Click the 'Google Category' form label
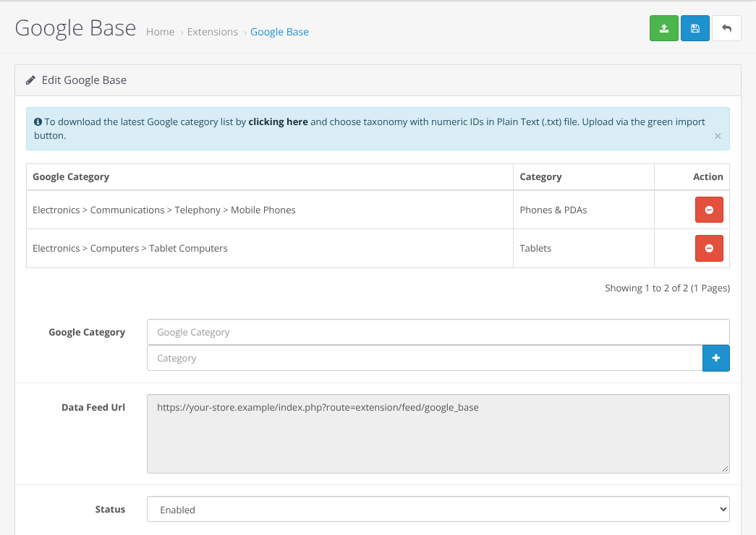 pyautogui.click(x=87, y=332)
